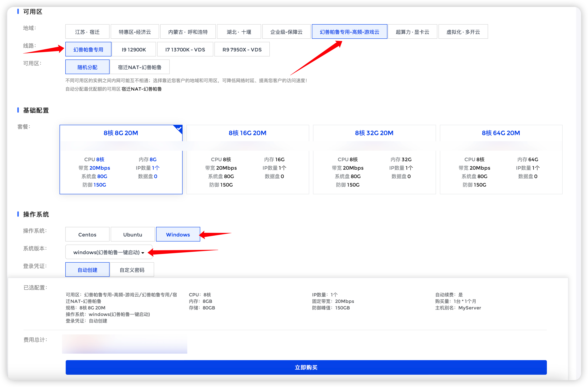Select the I9 12900K line
Screen dimensions: 588x387
(134, 50)
